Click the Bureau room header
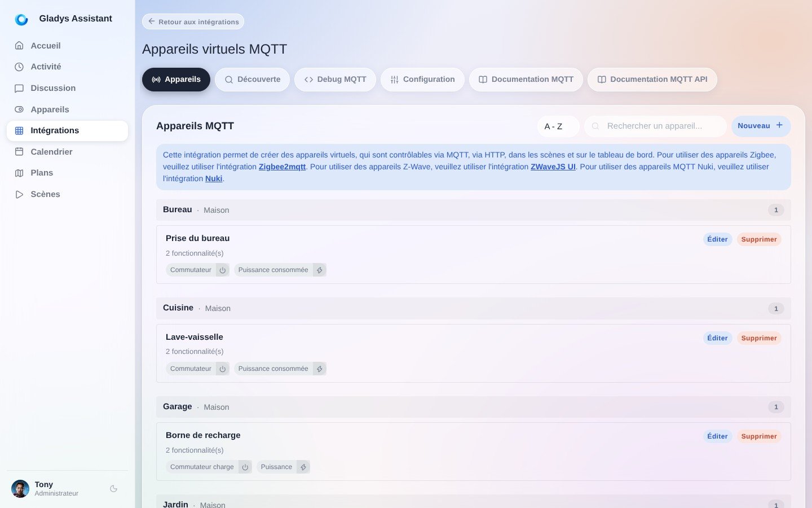Viewport: 812px width, 508px height. click(x=474, y=210)
